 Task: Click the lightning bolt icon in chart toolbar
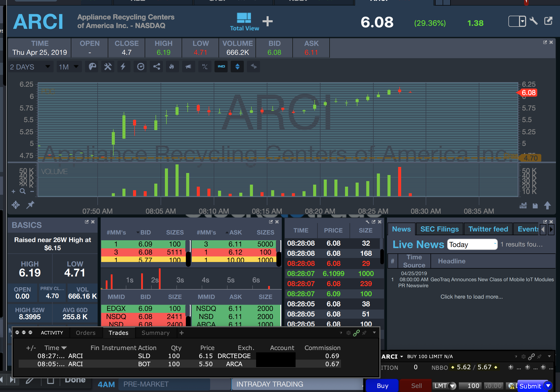coord(123,67)
